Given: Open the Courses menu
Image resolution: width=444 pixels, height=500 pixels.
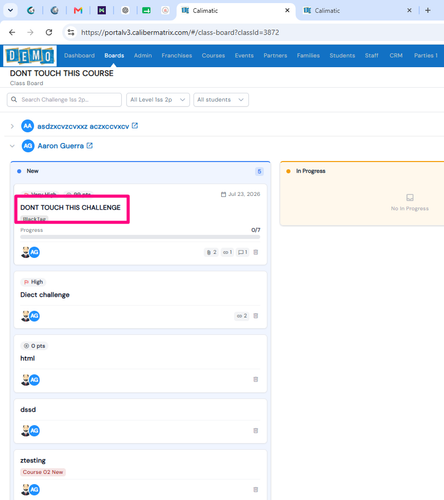Looking at the screenshot, I should pyautogui.click(x=213, y=55).
